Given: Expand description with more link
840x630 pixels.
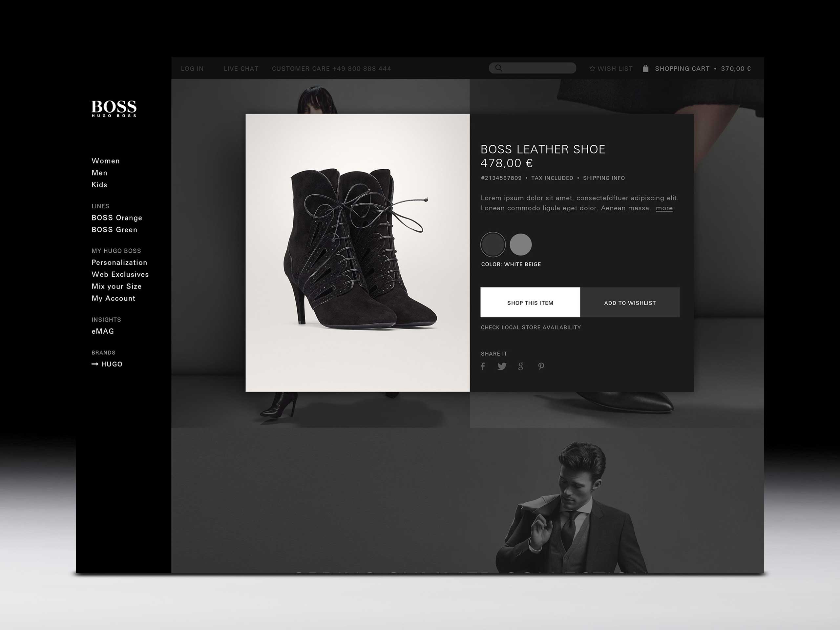Looking at the screenshot, I should click(664, 208).
